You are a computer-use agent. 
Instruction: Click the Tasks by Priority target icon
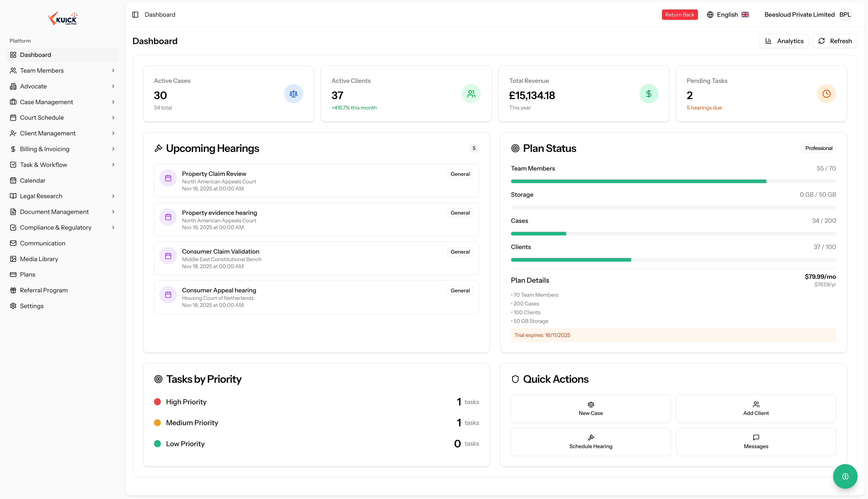tap(158, 379)
